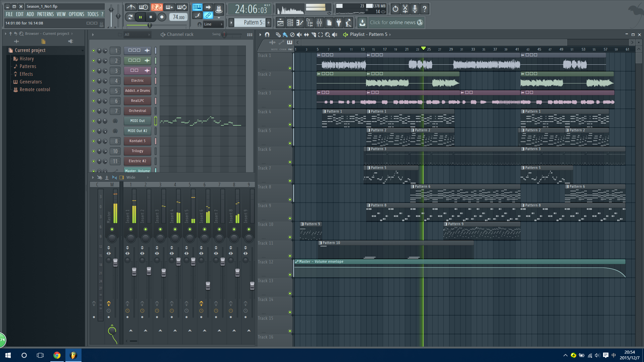644x362 pixels.
Task: Open the TOOLS menu
Action: pos(93,14)
